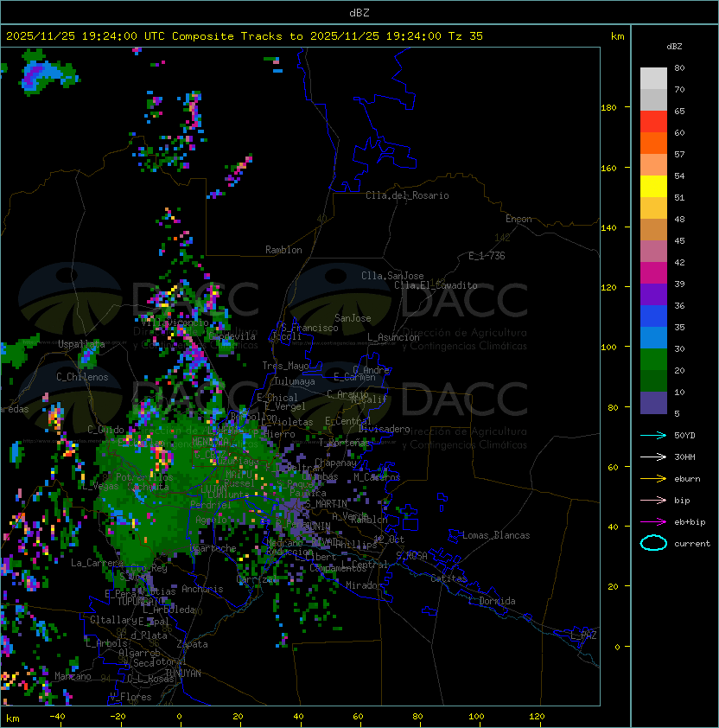Click the '100' km vertical axis label
Image resolution: width=719 pixels, height=728 pixels.
point(608,348)
